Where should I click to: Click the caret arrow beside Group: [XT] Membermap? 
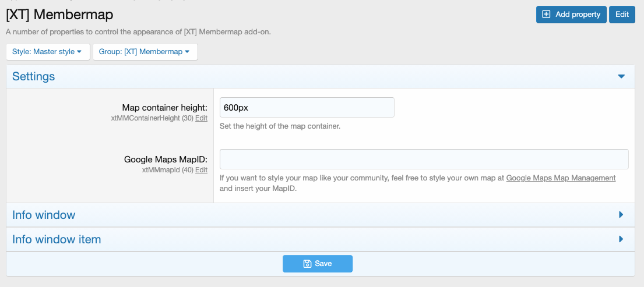tap(188, 52)
